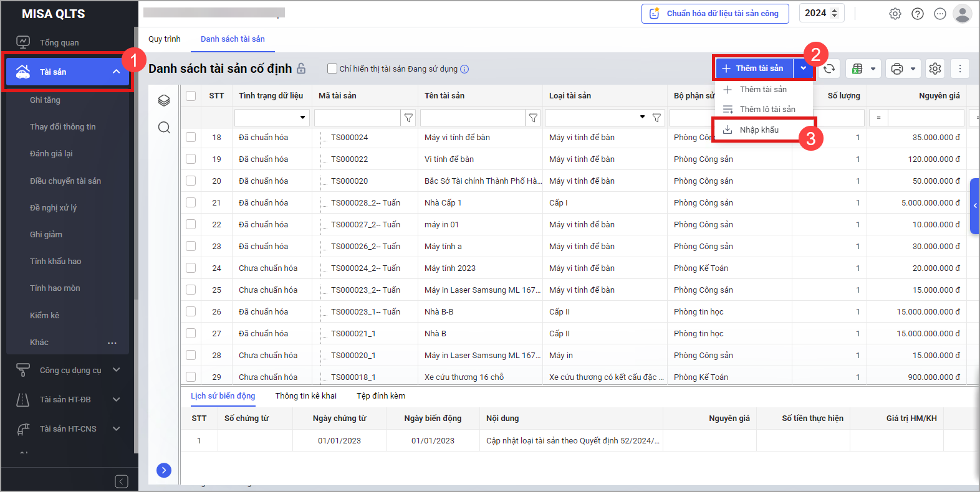The image size is (980, 492).
Task: Open the table settings gear icon
Action: pos(935,69)
